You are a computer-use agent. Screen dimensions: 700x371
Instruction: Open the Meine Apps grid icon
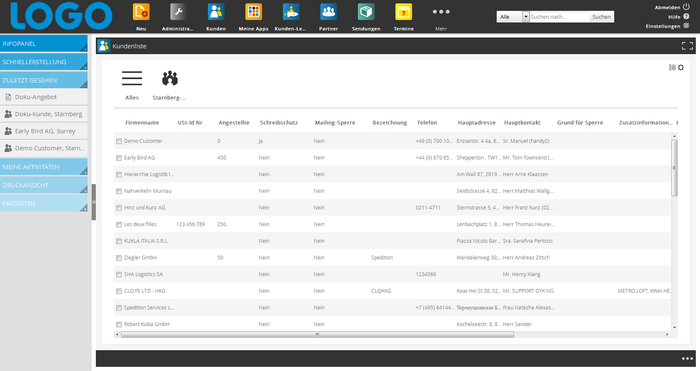[x=254, y=12]
